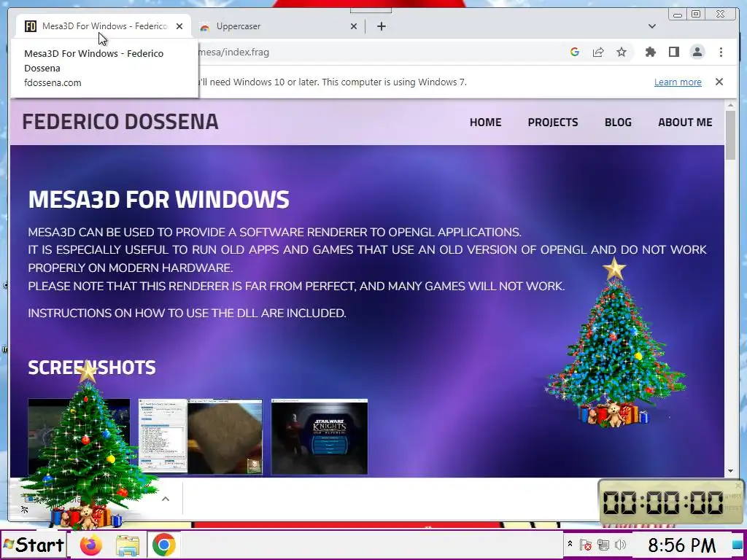Viewport: 747px width, 560px height.
Task: Open the Action Center flag icon
Action: pyautogui.click(x=586, y=545)
